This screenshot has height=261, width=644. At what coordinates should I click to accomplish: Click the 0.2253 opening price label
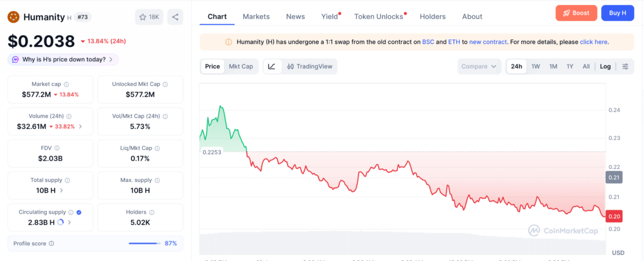pos(212,152)
